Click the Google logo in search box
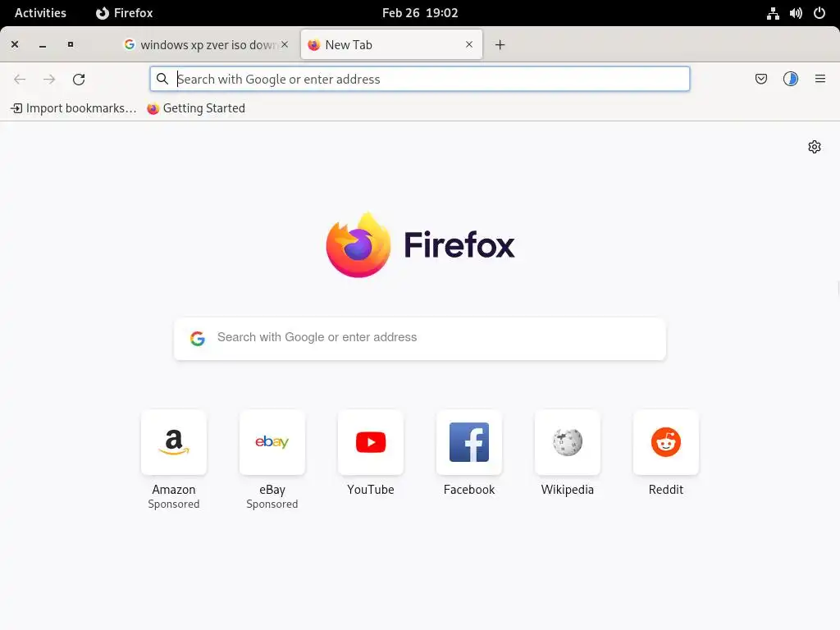Viewport: 840px width, 630px height. (198, 338)
